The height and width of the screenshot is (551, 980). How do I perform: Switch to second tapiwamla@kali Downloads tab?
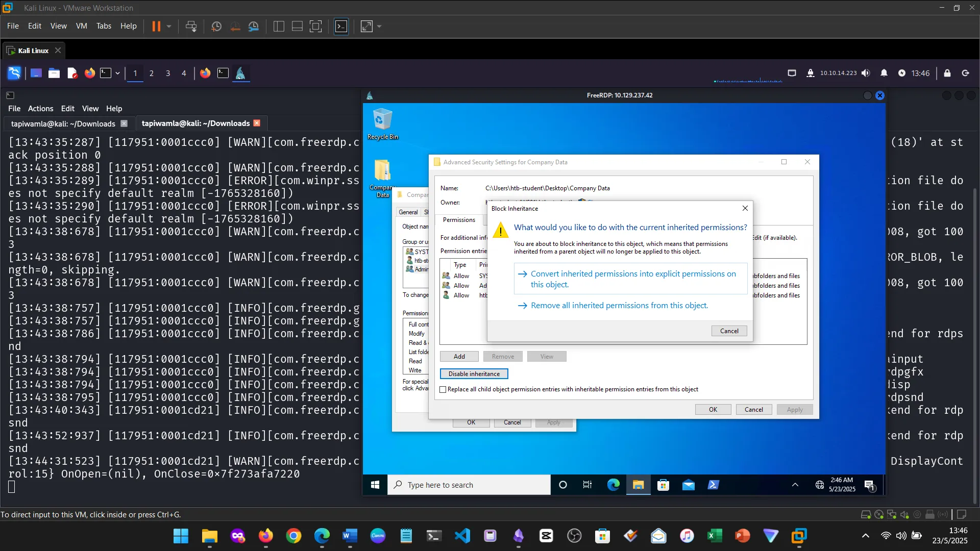click(196, 123)
